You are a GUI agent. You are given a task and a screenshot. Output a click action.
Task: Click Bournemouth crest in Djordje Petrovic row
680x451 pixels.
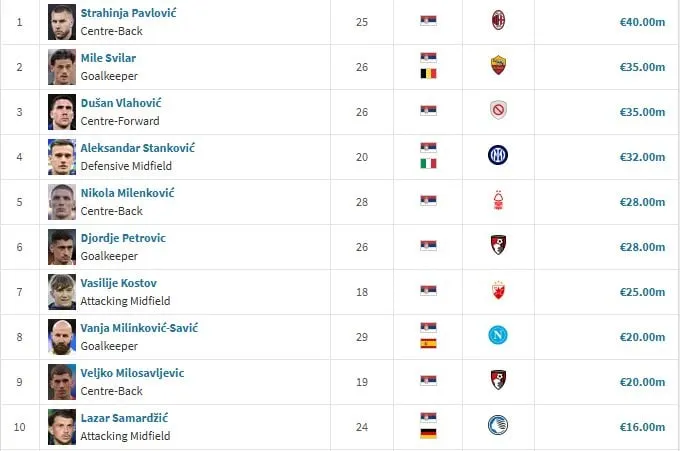[498, 245]
